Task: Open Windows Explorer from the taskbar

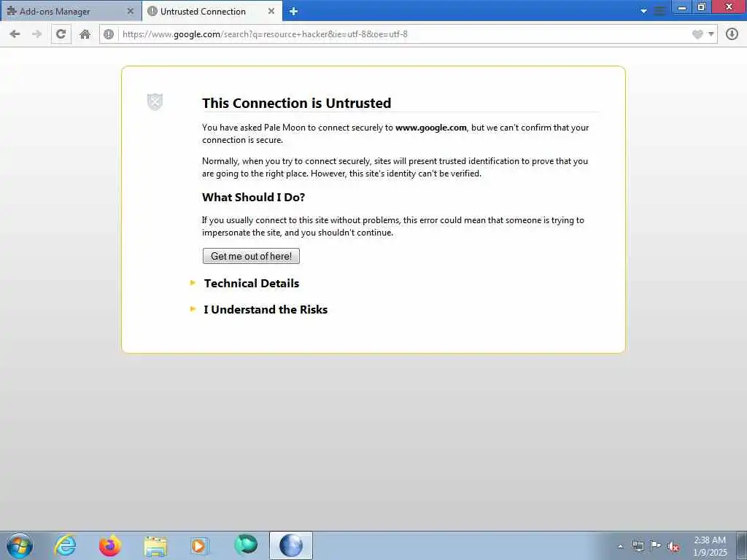Action: (x=155, y=545)
